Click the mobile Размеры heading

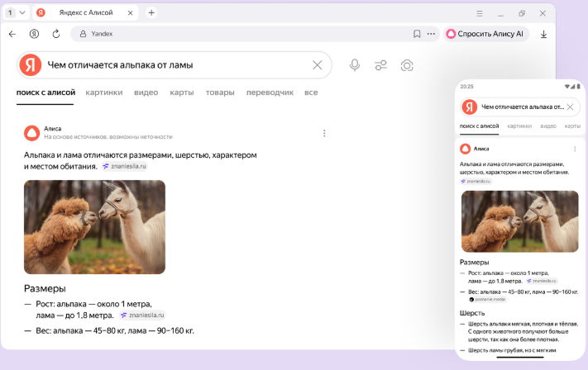coord(475,263)
